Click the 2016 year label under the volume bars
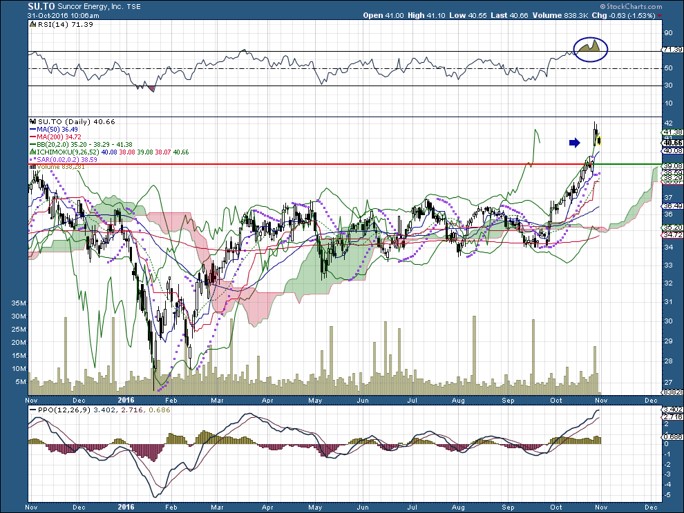The image size is (684, 513). pos(126,400)
